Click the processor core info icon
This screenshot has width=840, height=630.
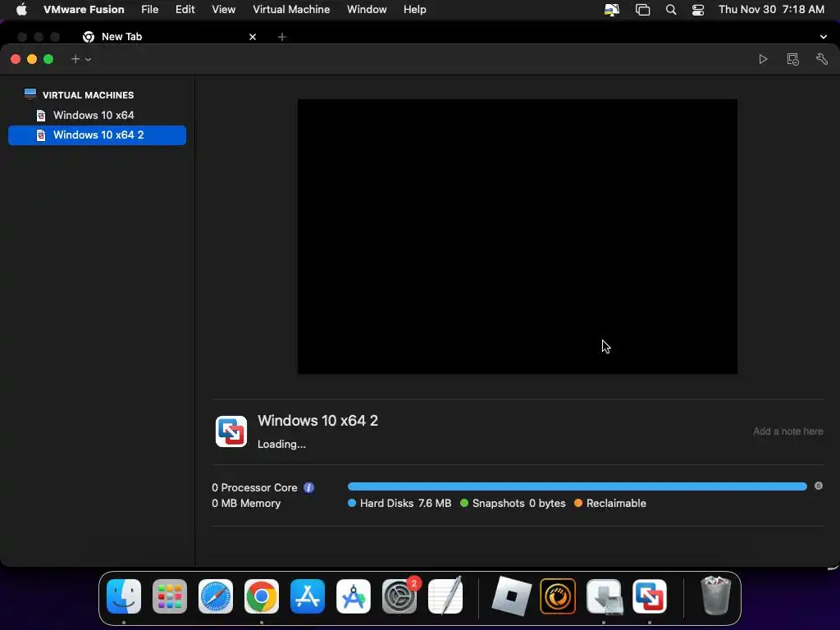[308, 487]
